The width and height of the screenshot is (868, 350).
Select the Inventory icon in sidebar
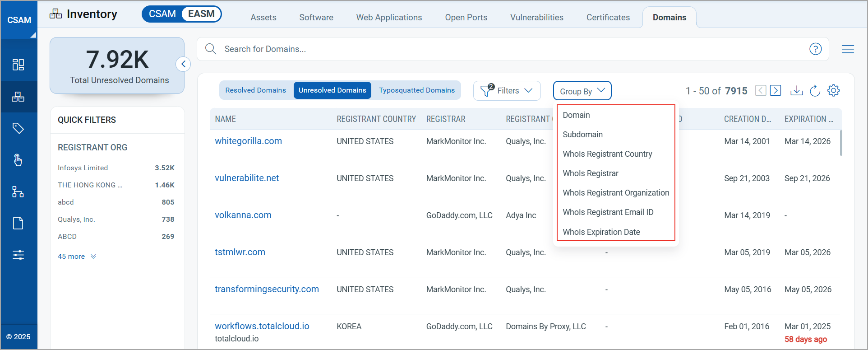pos(18,97)
